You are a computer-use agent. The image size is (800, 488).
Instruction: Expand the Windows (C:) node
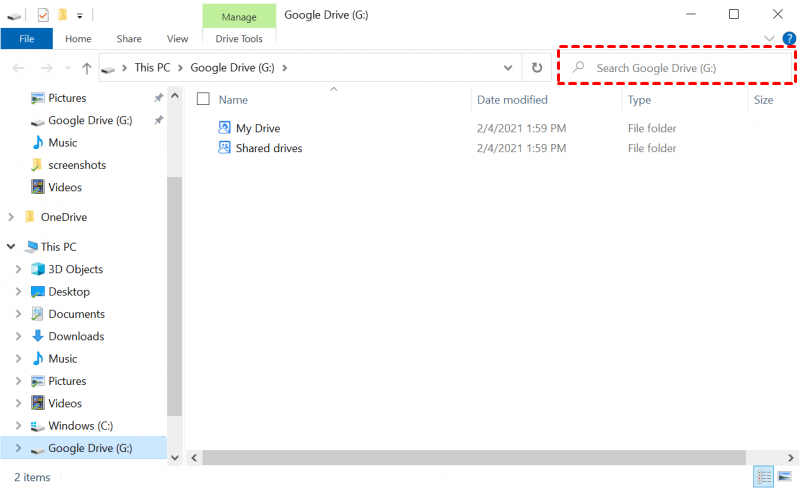(18, 426)
